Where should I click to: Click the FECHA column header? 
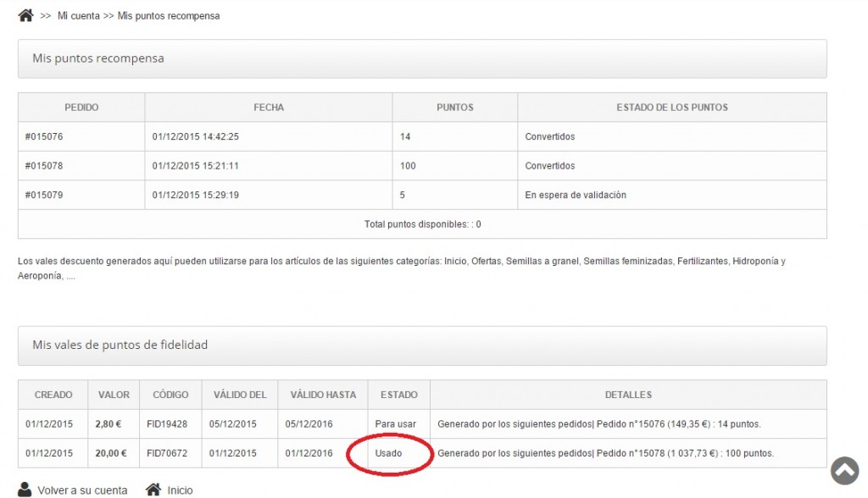coord(269,108)
